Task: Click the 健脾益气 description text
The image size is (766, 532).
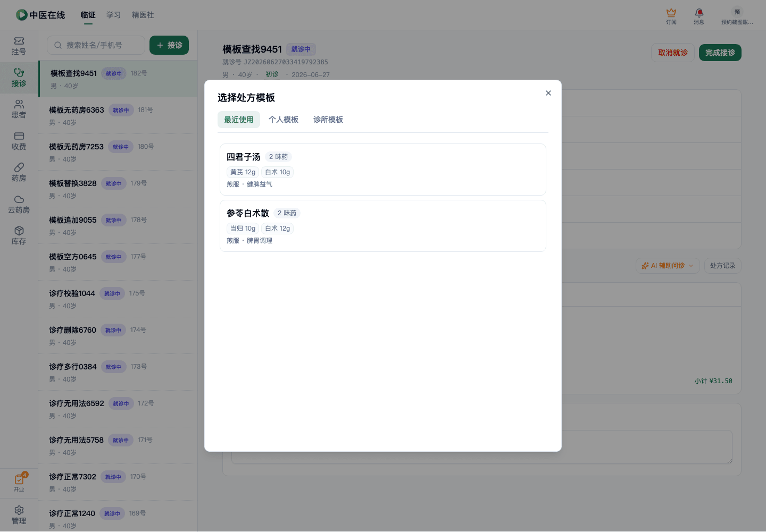Action: coord(260,184)
